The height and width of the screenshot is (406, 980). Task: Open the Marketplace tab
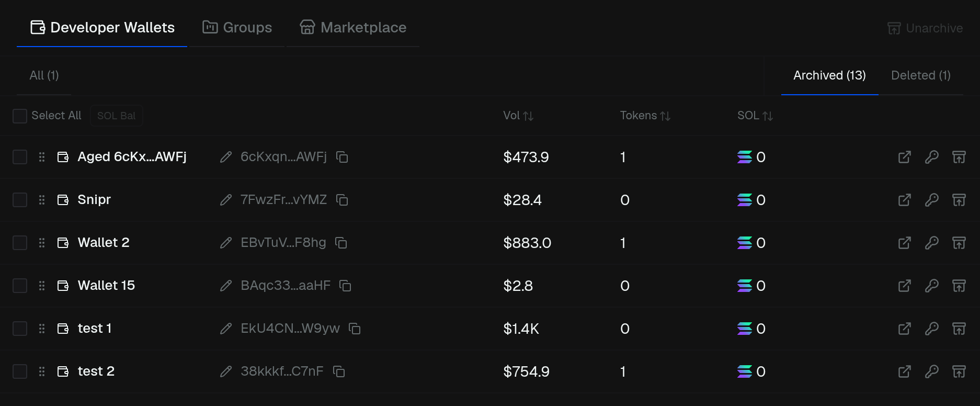[353, 27]
